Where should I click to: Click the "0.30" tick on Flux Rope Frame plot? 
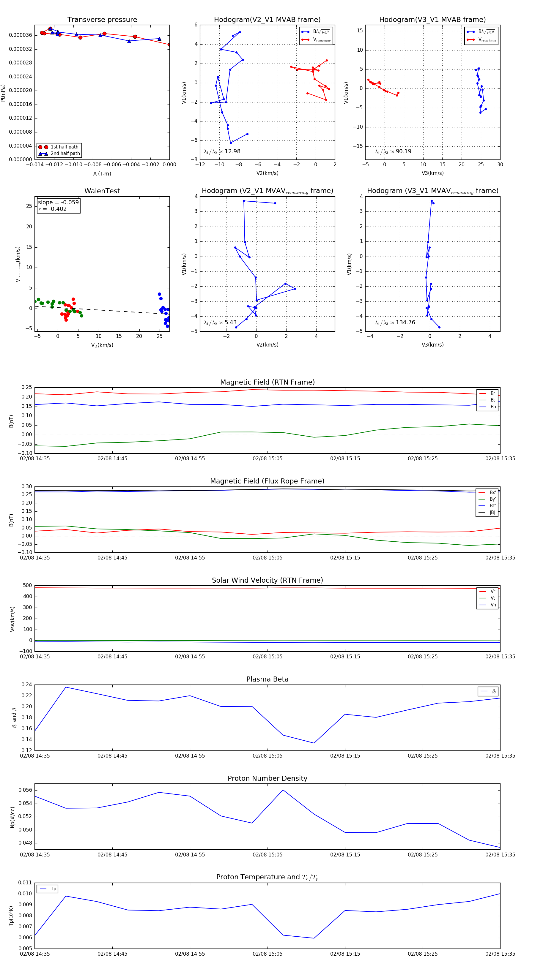point(27,486)
